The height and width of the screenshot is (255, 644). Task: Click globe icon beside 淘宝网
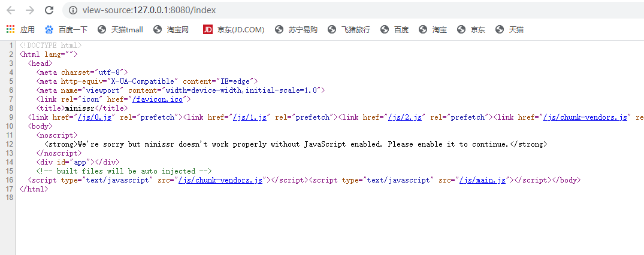coord(158,29)
